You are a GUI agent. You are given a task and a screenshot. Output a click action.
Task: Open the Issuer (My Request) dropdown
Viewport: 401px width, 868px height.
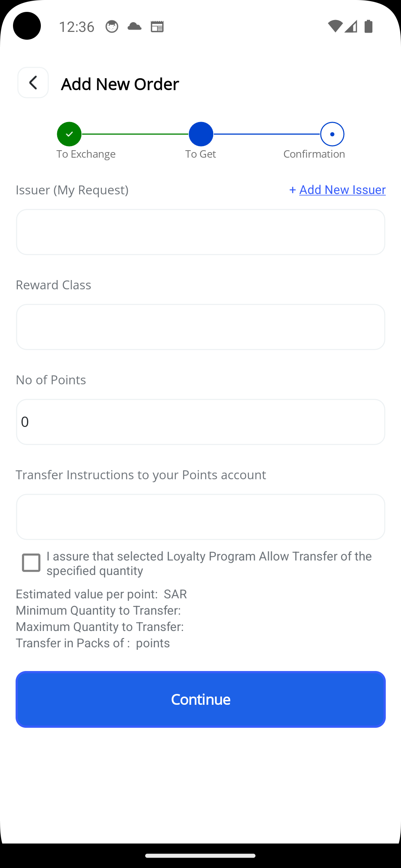click(200, 232)
